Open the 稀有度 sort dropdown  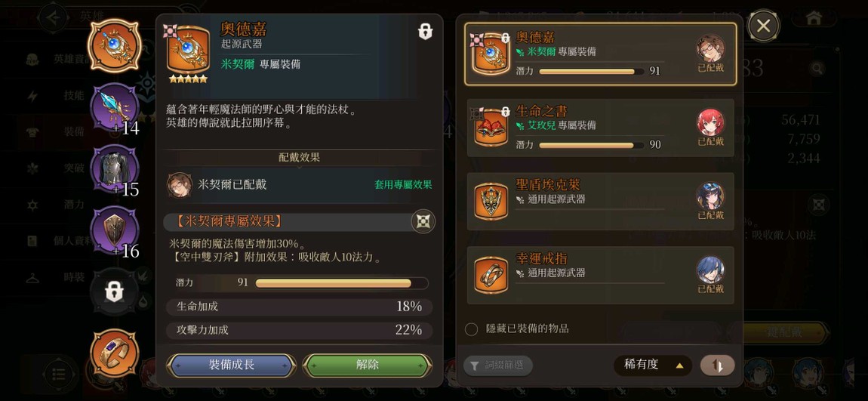pos(653,365)
